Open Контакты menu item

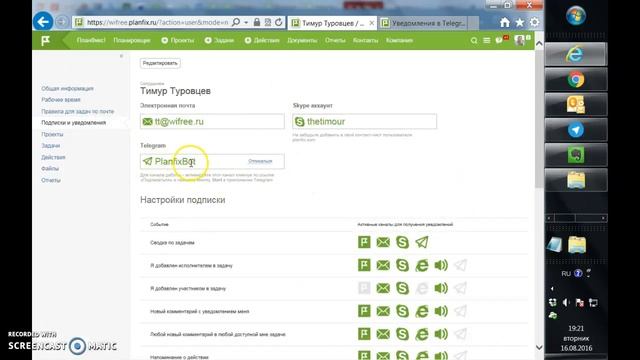365,40
